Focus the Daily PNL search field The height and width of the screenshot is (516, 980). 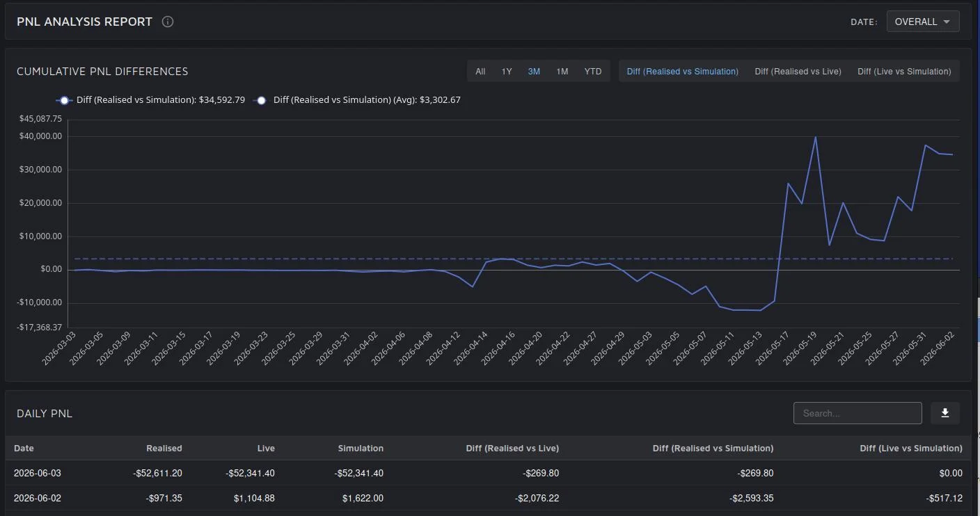857,413
